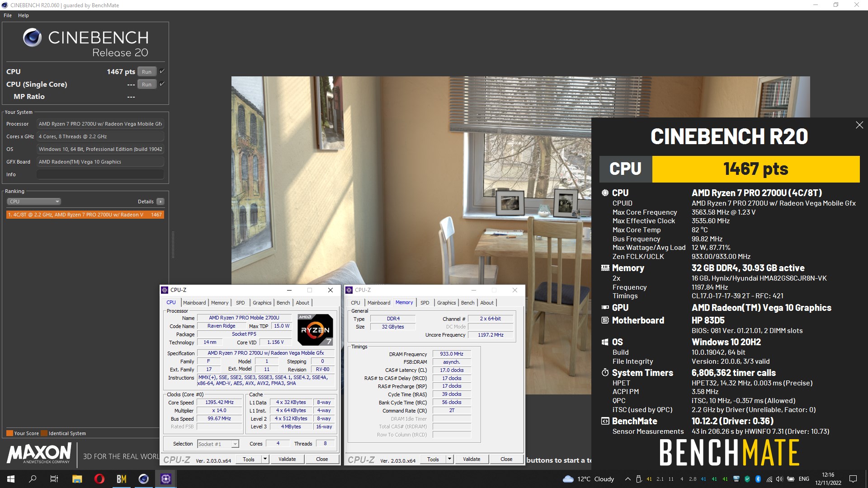Open the Windows Security shield tray icon
Viewport: 868px width, 488px height.
click(x=747, y=479)
